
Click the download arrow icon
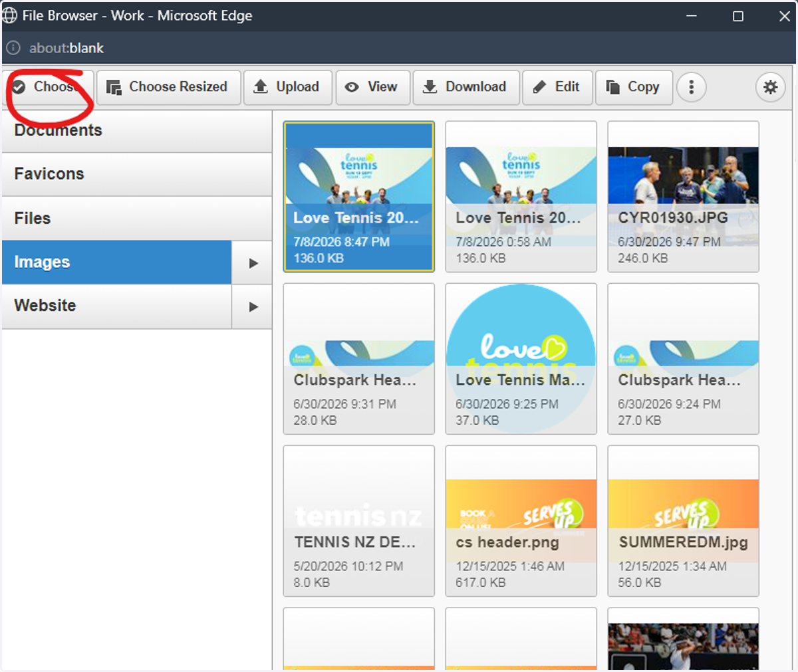point(430,86)
